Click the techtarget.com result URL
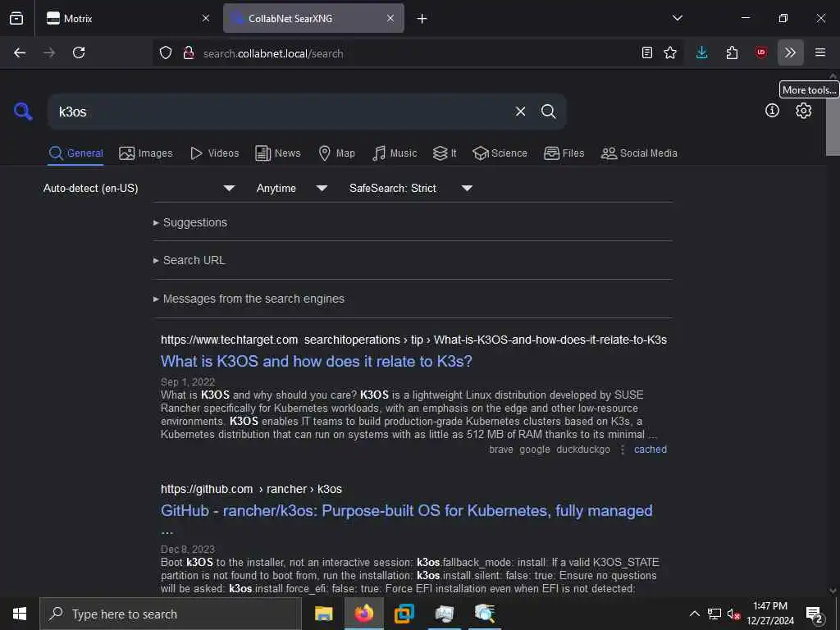 pyautogui.click(x=413, y=340)
